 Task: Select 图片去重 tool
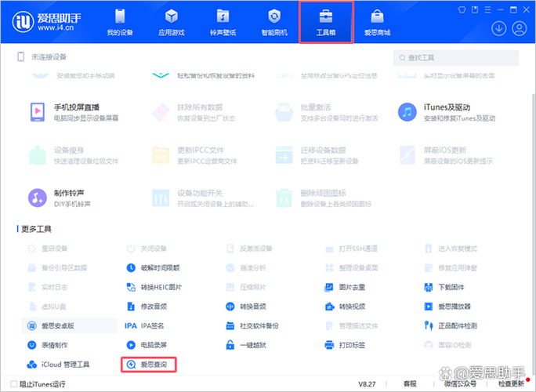tap(345, 287)
